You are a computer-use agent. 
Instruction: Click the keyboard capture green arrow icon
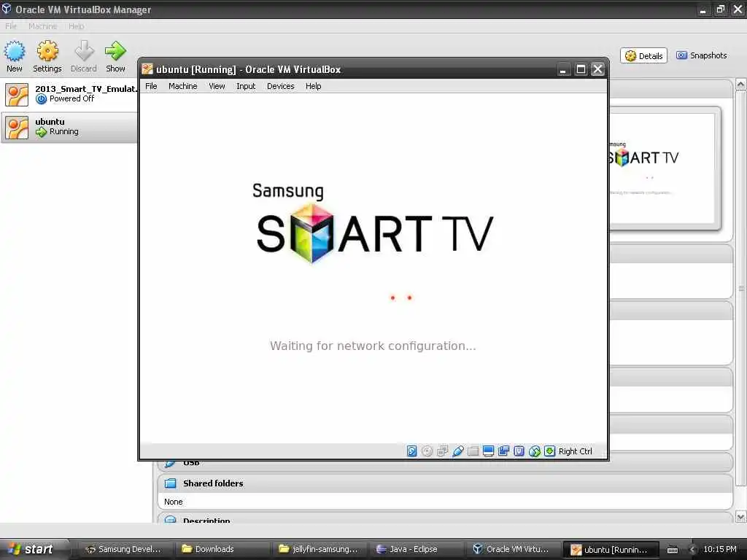(550, 451)
